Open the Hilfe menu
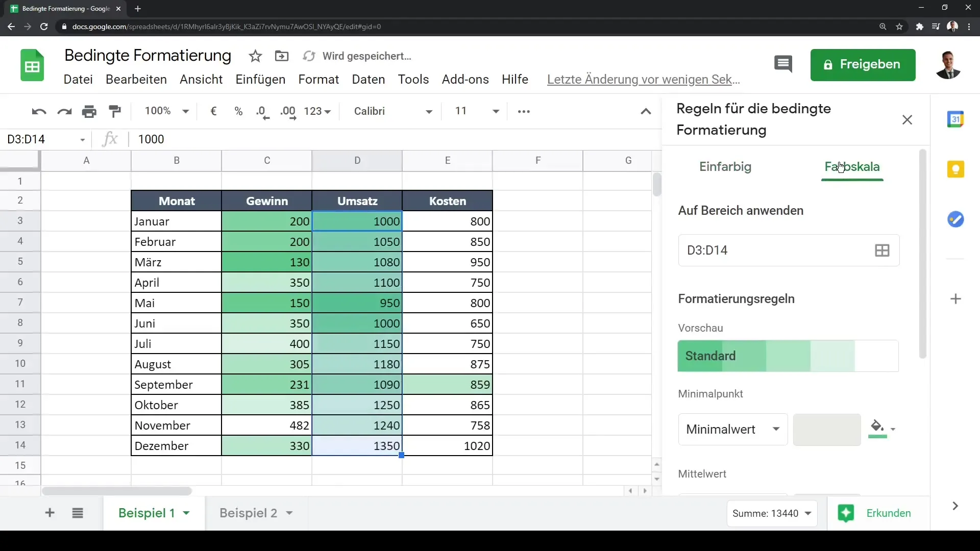 515,80
